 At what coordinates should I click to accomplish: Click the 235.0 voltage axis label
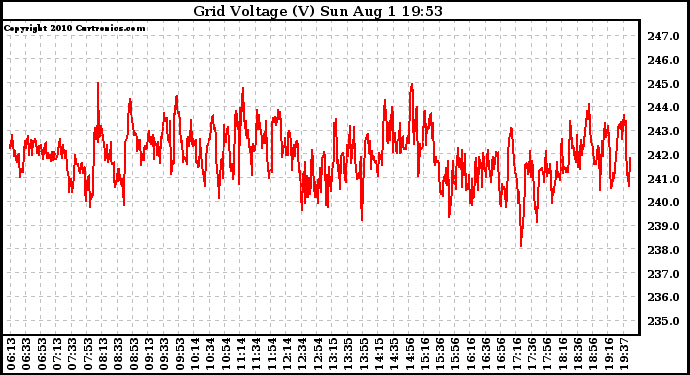[x=663, y=321]
